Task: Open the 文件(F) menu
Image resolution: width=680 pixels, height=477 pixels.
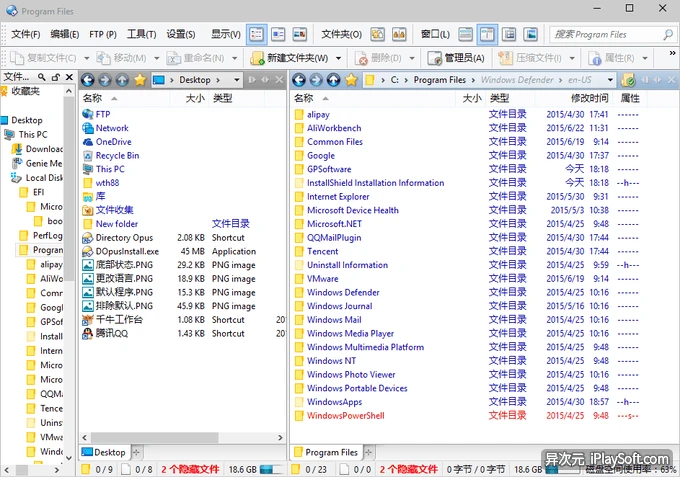Action: coord(24,34)
